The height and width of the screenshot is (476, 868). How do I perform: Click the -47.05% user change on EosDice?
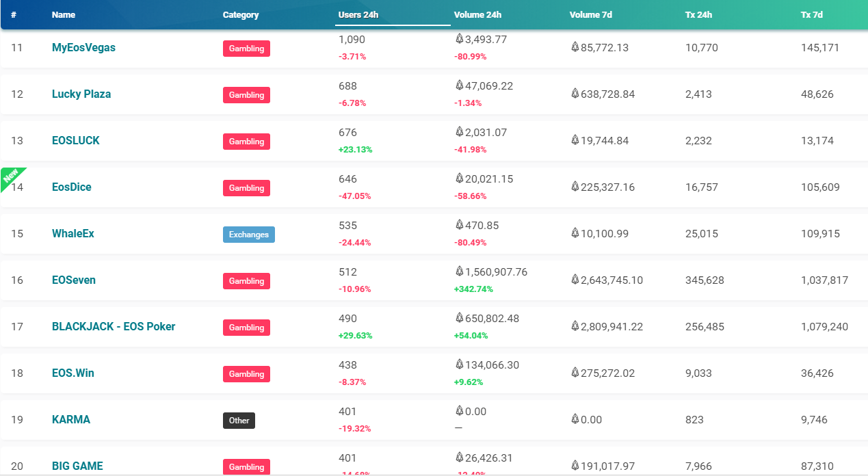pyautogui.click(x=354, y=196)
